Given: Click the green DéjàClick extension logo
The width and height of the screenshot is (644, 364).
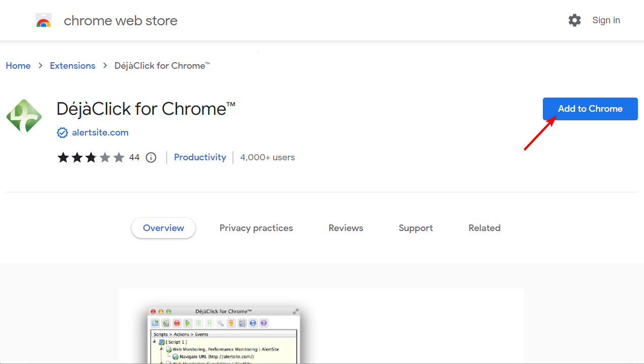Looking at the screenshot, I should [x=24, y=116].
